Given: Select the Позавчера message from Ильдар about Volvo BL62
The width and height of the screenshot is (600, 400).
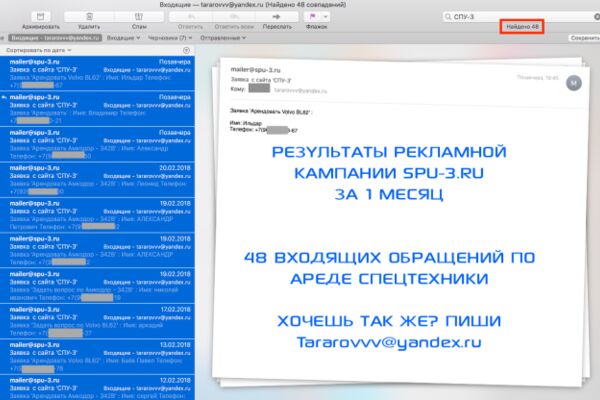Looking at the screenshot, I should pos(97,73).
